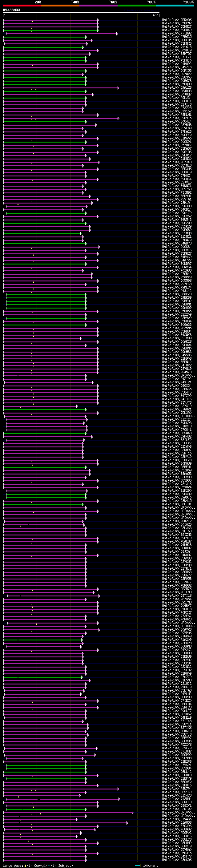Click the white query sequence bar
Screen dimensions: 197x868
81,13
